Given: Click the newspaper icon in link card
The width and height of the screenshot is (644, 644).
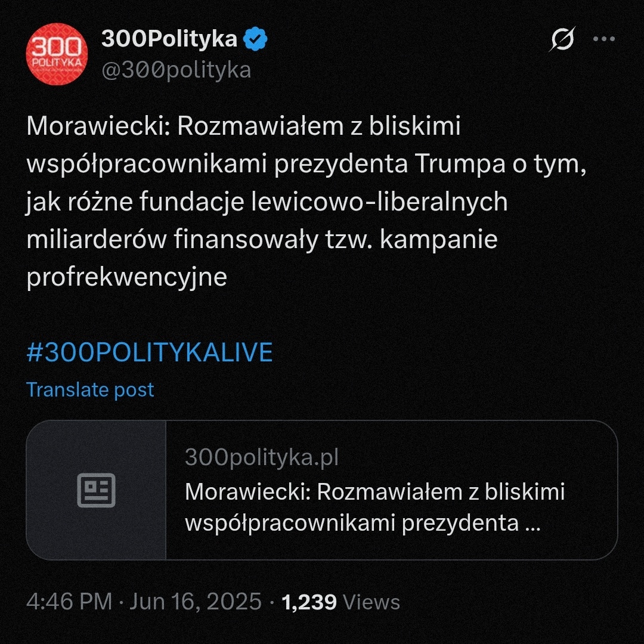Looking at the screenshot, I should pyautogui.click(x=96, y=491).
